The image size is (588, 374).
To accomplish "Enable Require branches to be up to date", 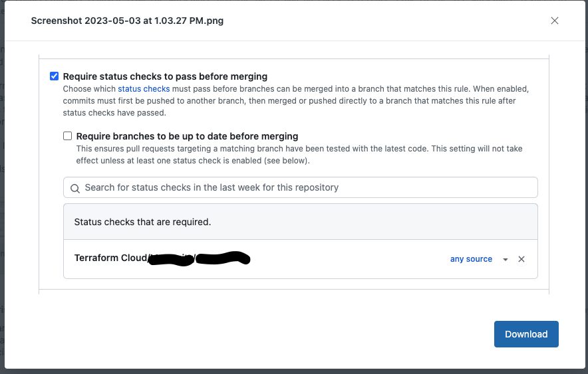I will pos(68,136).
